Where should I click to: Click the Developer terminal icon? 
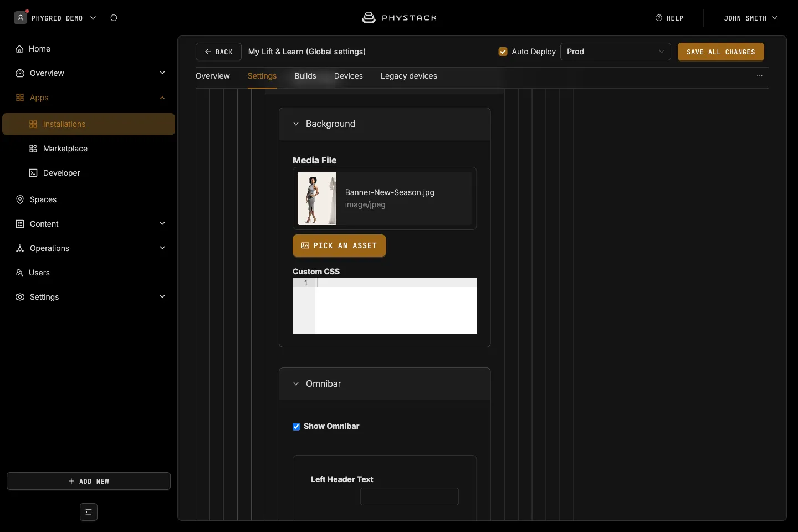coord(33,173)
